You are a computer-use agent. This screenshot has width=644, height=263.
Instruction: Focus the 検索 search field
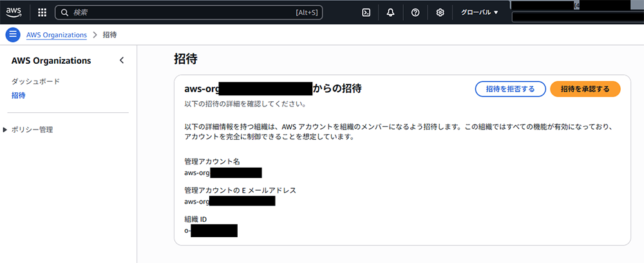pyautogui.click(x=189, y=12)
